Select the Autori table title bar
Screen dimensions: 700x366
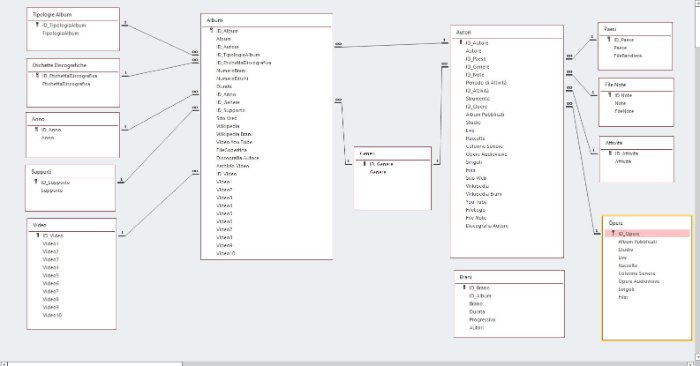tap(507, 33)
